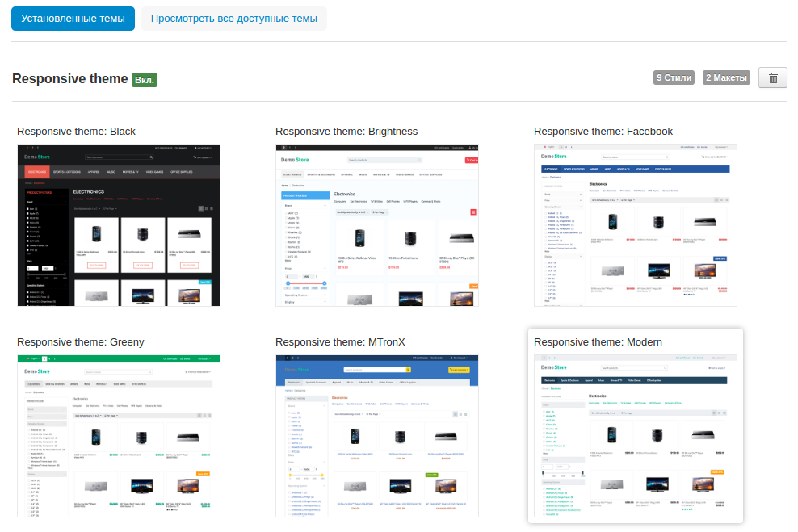This screenshot has height=532, width=798.
Task: Select the Brightness style preview thumbnail
Action: 377,225
